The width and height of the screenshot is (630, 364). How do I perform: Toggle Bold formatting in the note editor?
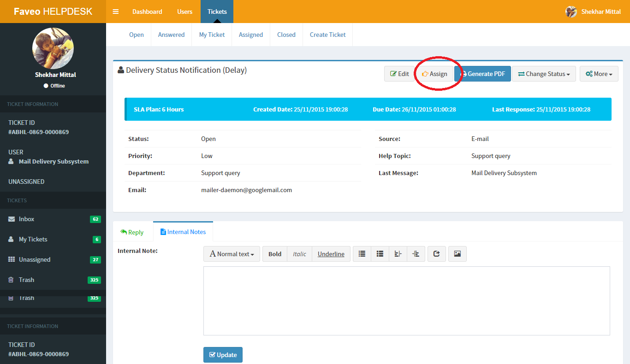[275, 254]
